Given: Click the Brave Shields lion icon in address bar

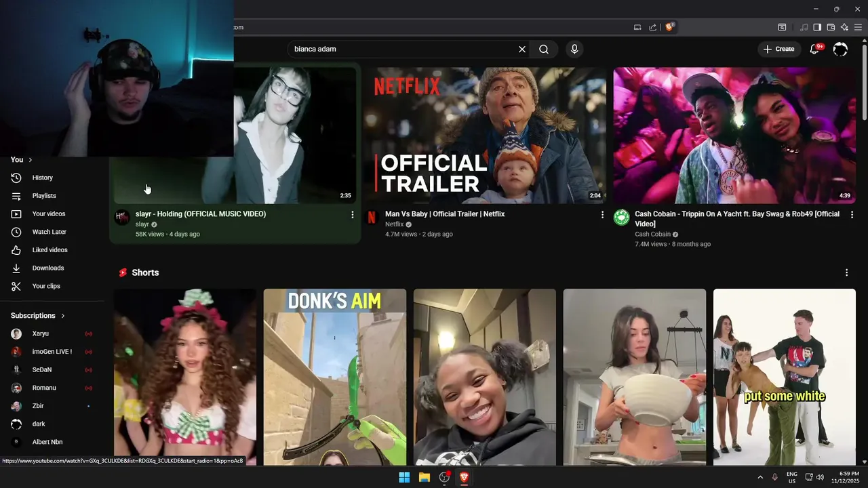Looking at the screenshot, I should (669, 27).
